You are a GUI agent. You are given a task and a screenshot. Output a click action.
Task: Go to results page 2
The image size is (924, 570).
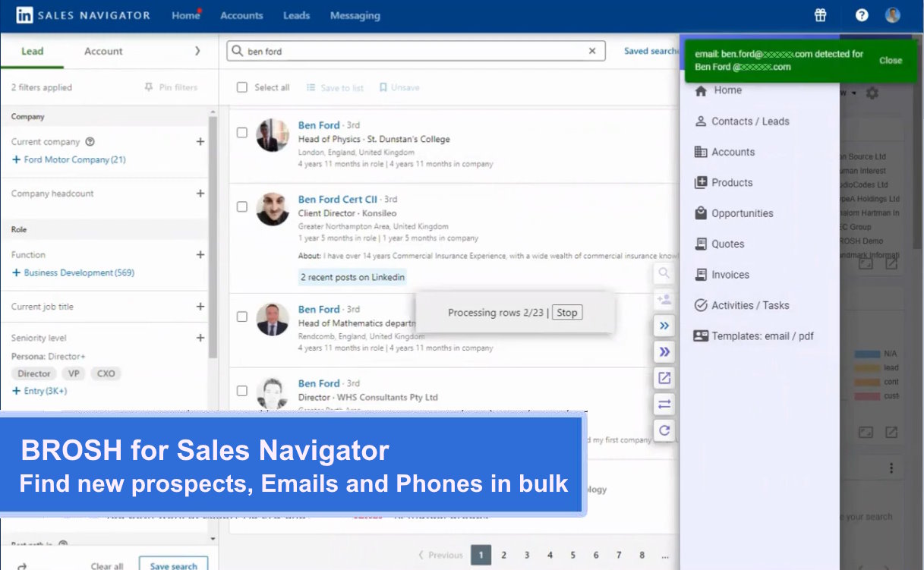click(503, 555)
